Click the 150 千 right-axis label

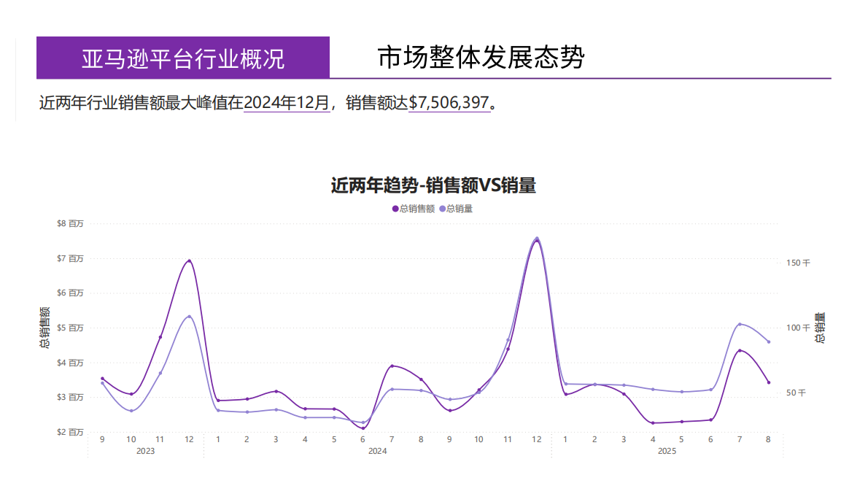(x=798, y=263)
